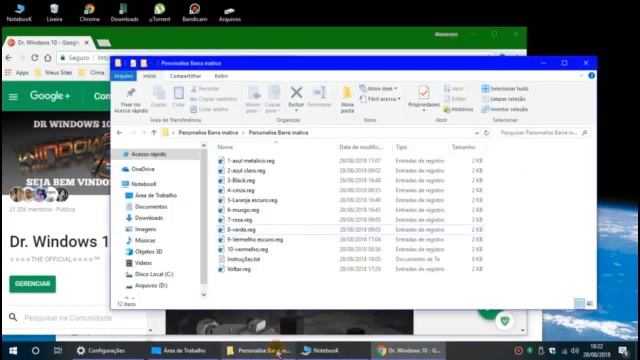The height and width of the screenshot is (360, 640).
Task: Switch to the Exibir ribbon tab
Action: 221,76
